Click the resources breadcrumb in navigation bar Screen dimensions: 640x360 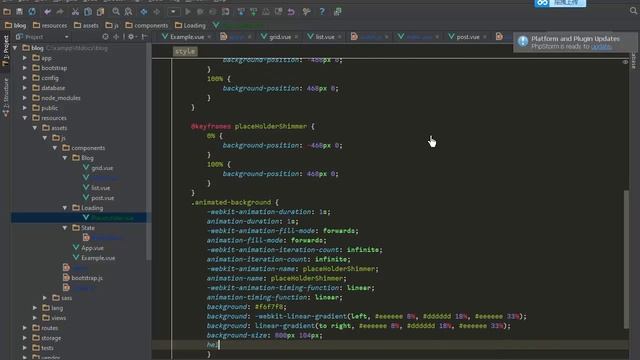pos(50,25)
